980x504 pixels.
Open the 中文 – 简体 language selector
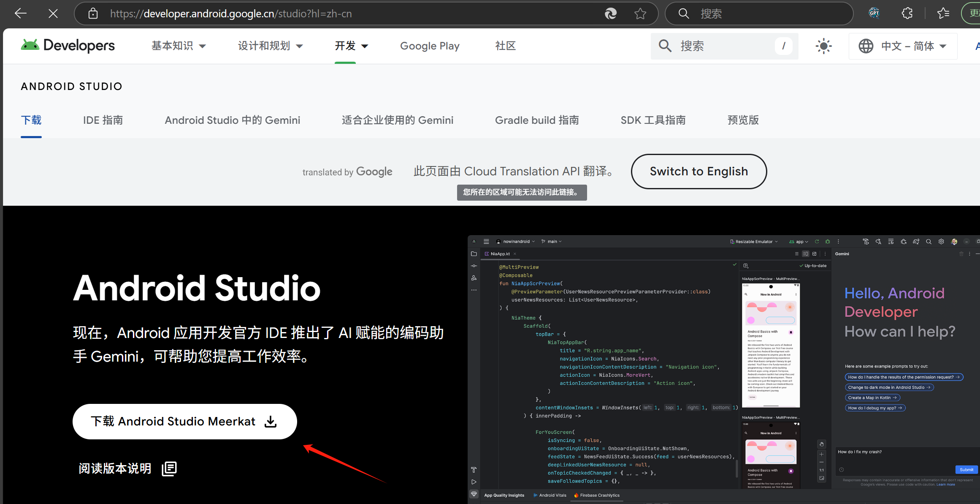(x=903, y=46)
